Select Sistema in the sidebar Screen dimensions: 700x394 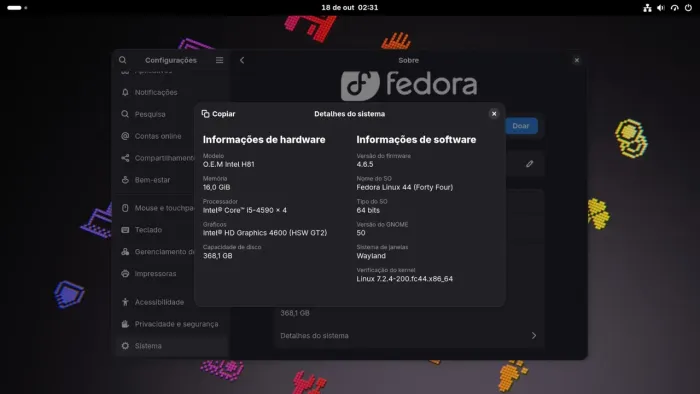point(172,346)
